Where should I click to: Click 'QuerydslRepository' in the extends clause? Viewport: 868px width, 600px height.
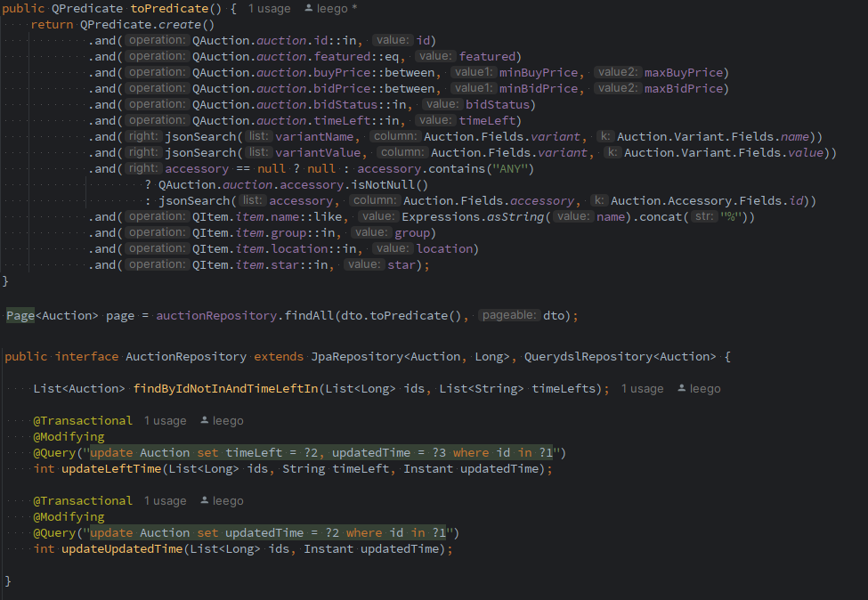(x=589, y=357)
